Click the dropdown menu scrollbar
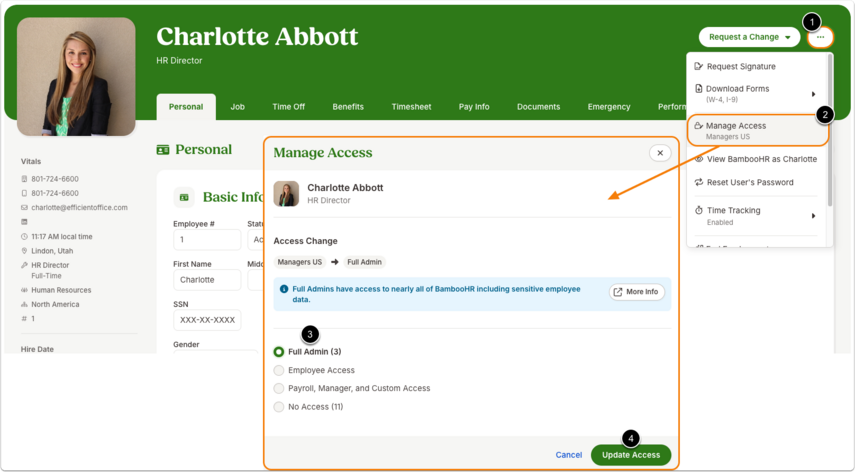This screenshot has width=855, height=472. [x=830, y=130]
